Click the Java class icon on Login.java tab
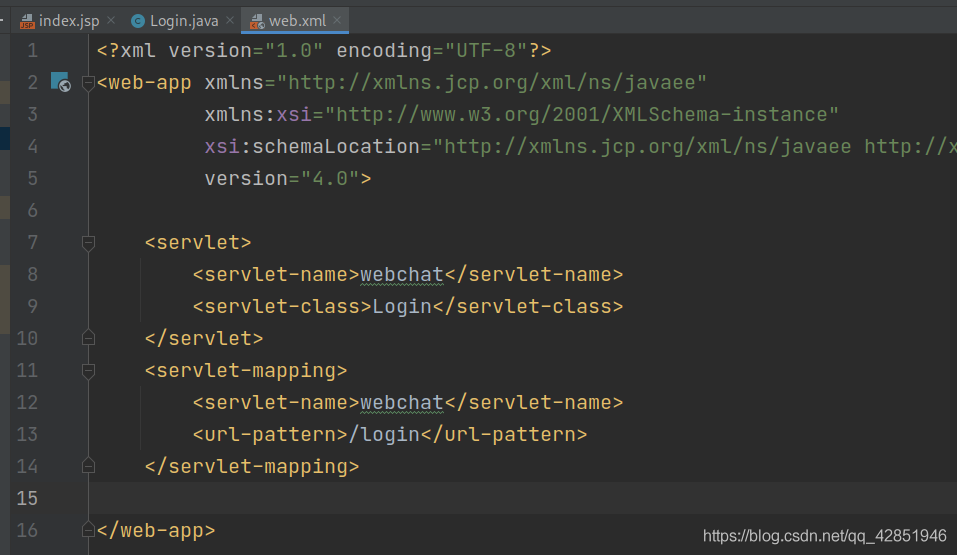 click(138, 21)
